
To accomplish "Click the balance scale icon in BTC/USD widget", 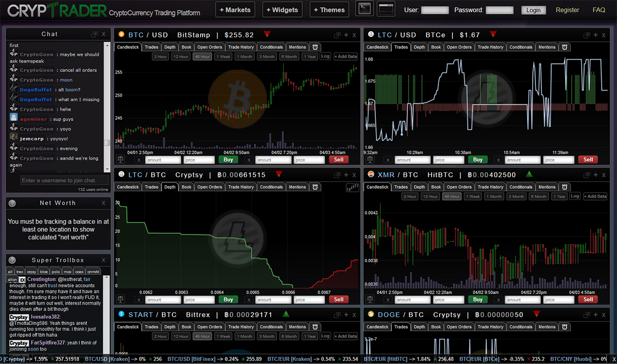I will (120, 160).
